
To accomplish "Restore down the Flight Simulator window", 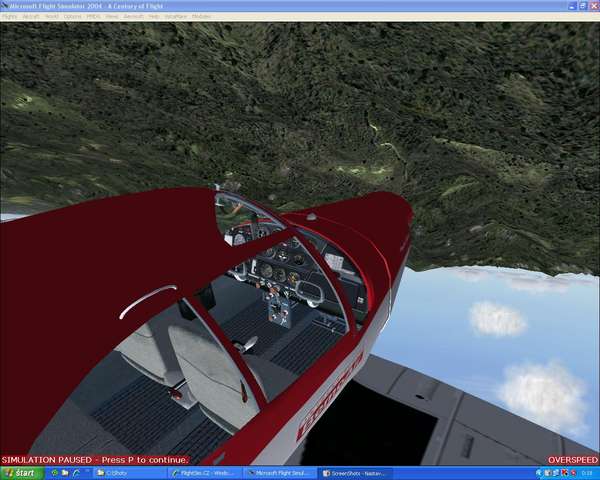I will (583, 6).
